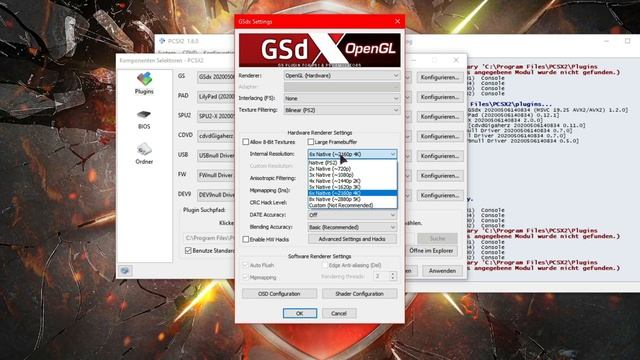The width and height of the screenshot is (640, 360).
Task: Open the Interlacing (F5) dropdown
Action: coord(342,98)
